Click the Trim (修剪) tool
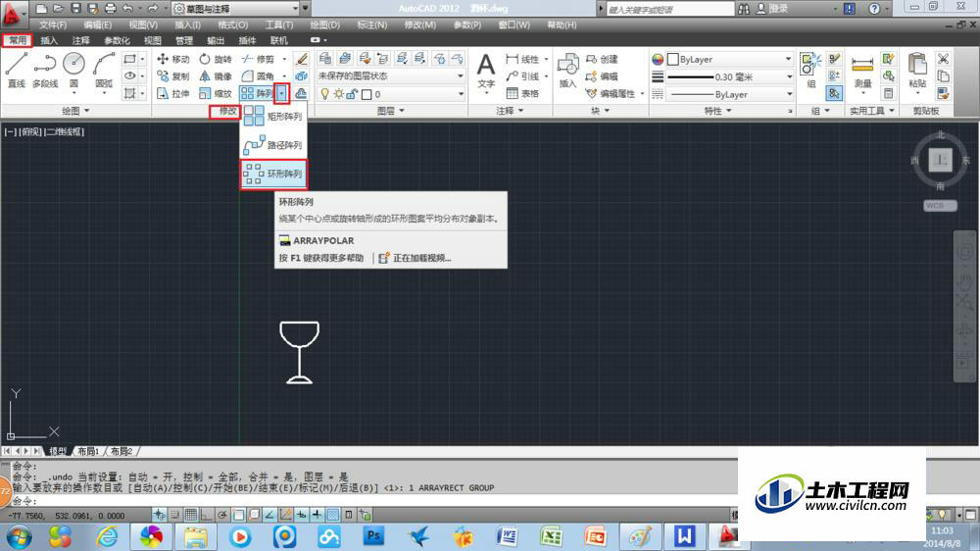Image resolution: width=980 pixels, height=551 pixels. tap(258, 59)
